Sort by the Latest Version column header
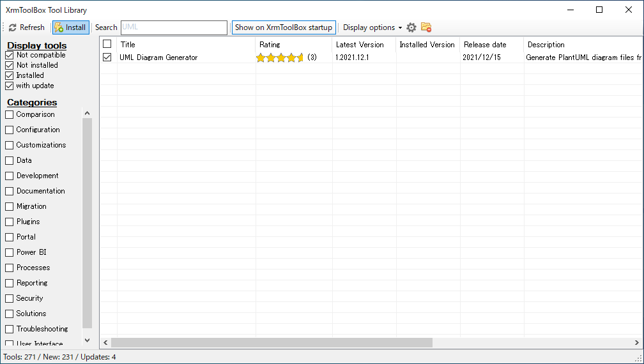 pos(364,44)
